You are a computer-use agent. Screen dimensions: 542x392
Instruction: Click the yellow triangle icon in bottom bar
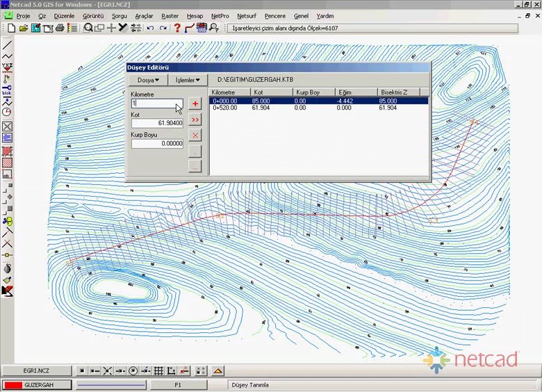tap(217, 371)
